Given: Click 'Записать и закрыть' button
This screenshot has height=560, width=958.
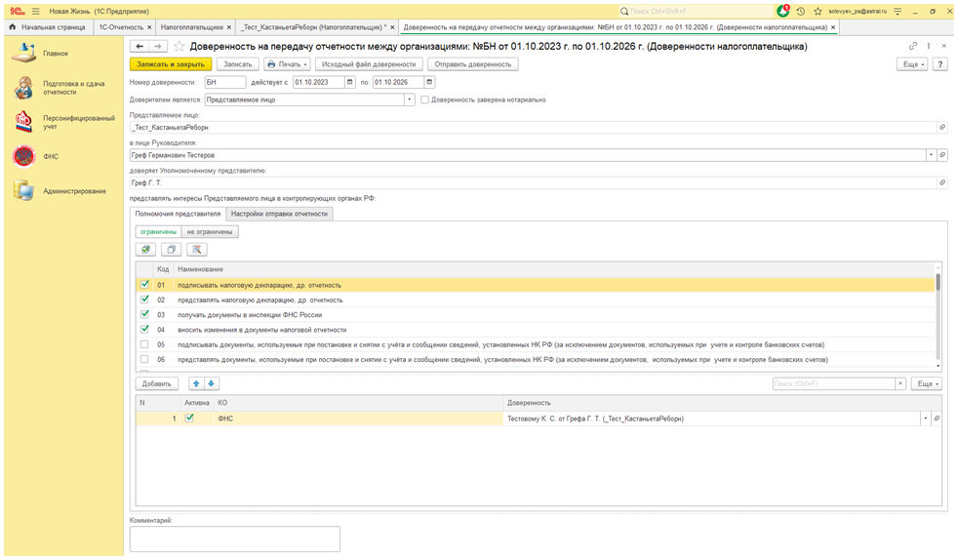Looking at the screenshot, I should 171,64.
